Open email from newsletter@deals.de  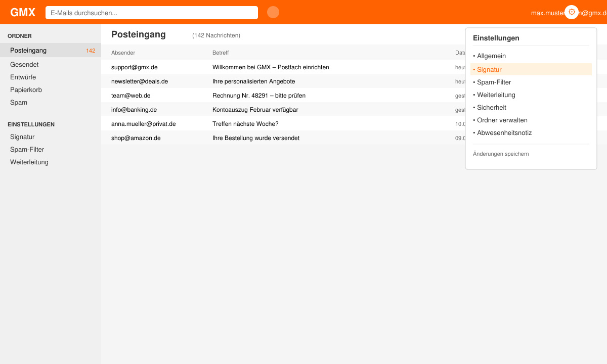pyautogui.click(x=140, y=81)
